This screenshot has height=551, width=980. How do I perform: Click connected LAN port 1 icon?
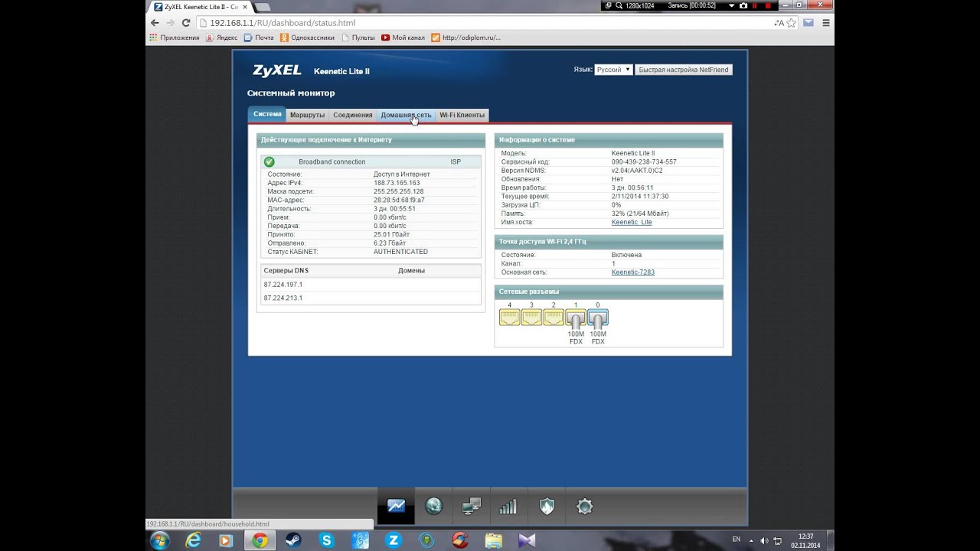(576, 318)
